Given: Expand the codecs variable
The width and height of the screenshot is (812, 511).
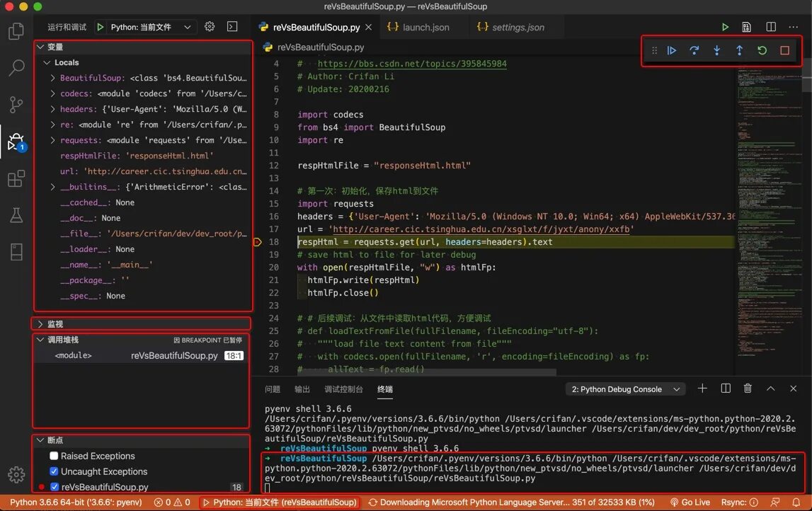Looking at the screenshot, I should 53,93.
